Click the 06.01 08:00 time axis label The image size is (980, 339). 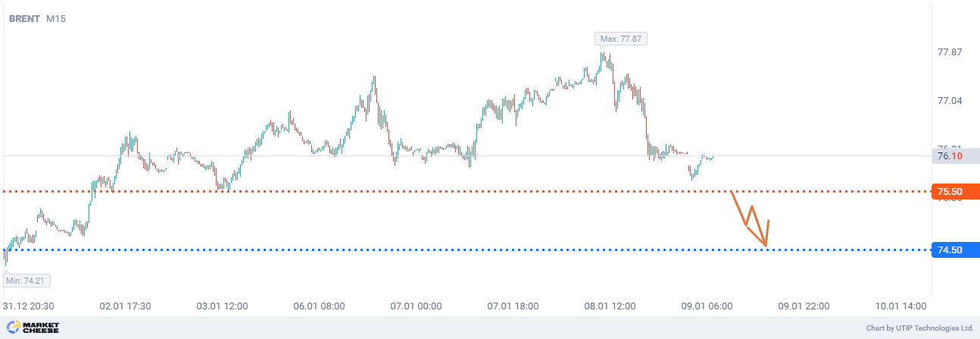tap(319, 306)
